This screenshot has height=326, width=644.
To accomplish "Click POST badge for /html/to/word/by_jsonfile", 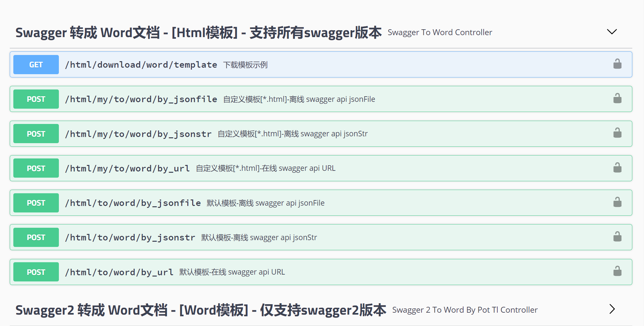I will click(36, 203).
